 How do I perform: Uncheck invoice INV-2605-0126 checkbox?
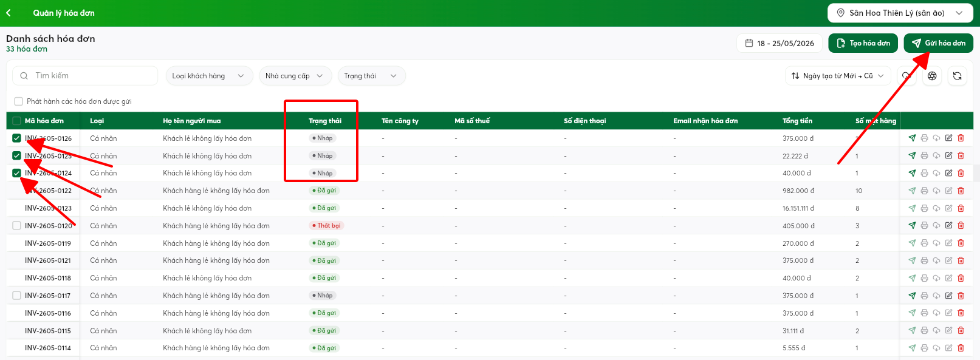point(17,138)
